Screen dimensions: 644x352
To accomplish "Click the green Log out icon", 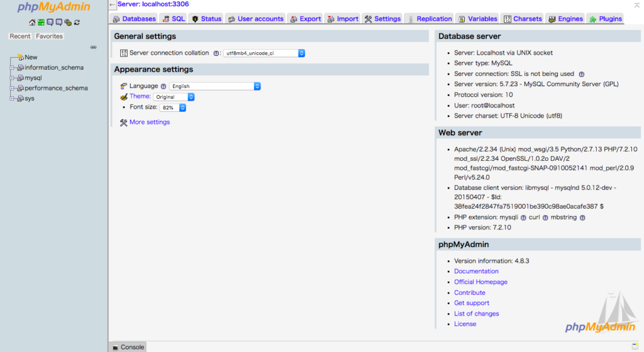I will point(41,22).
